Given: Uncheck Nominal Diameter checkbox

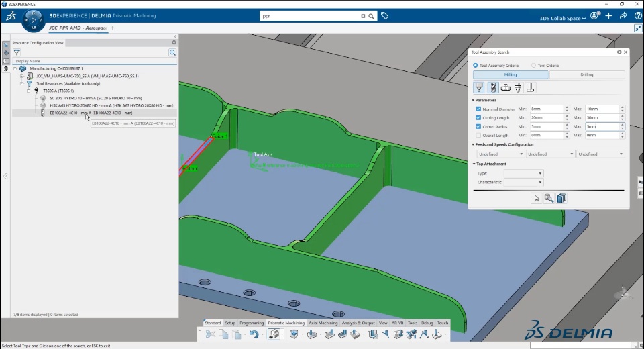Looking at the screenshot, I should (478, 109).
